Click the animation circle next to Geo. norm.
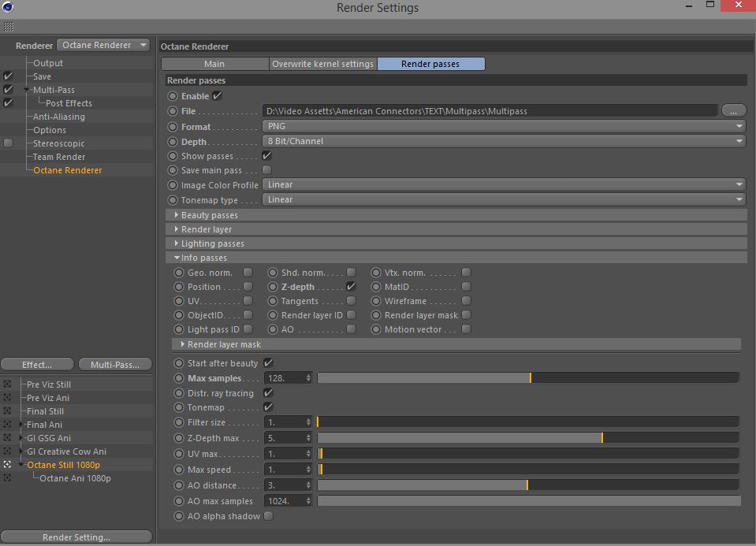 click(179, 273)
